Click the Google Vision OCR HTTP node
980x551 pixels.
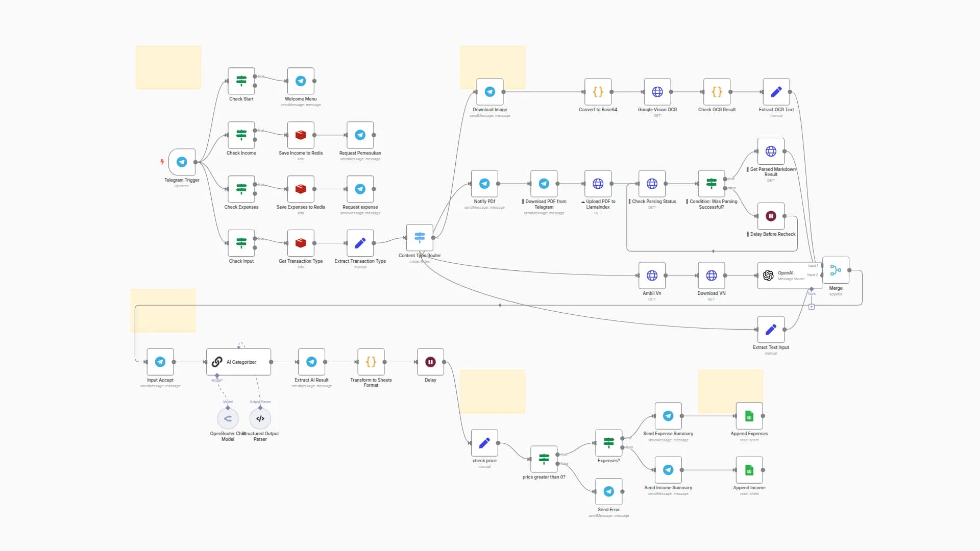657,92
